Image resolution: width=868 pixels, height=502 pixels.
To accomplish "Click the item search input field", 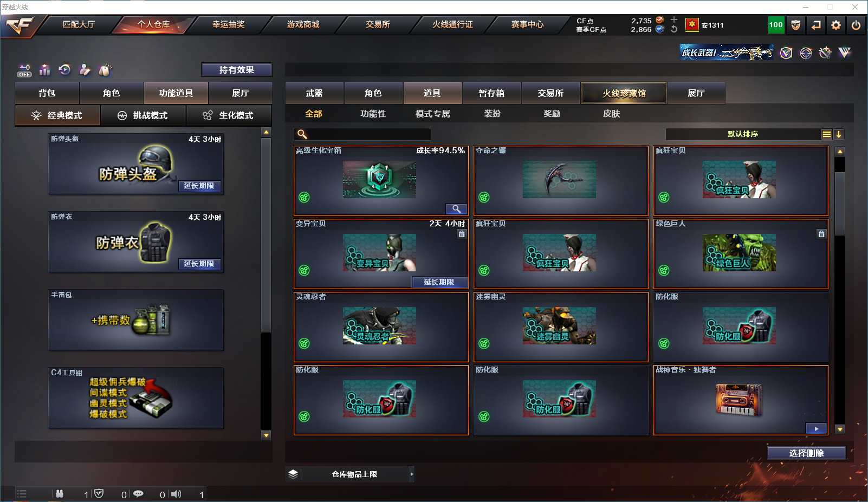I will (x=362, y=134).
